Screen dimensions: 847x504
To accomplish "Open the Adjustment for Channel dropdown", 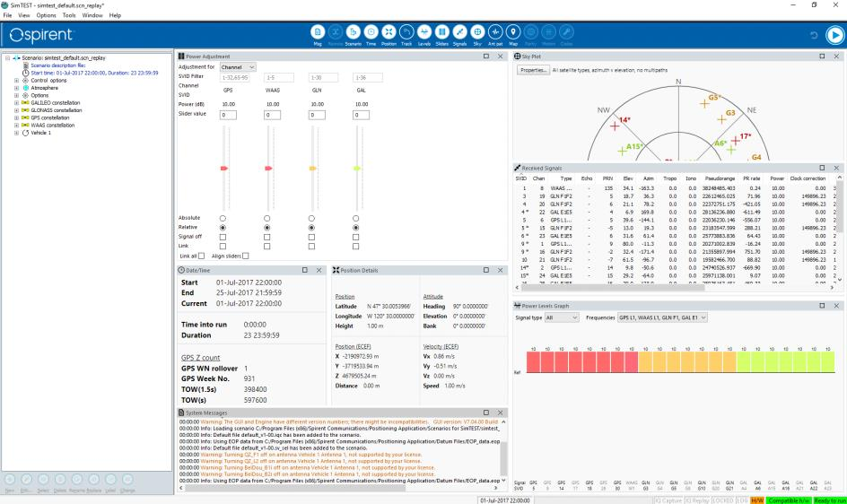I will tap(238, 67).
